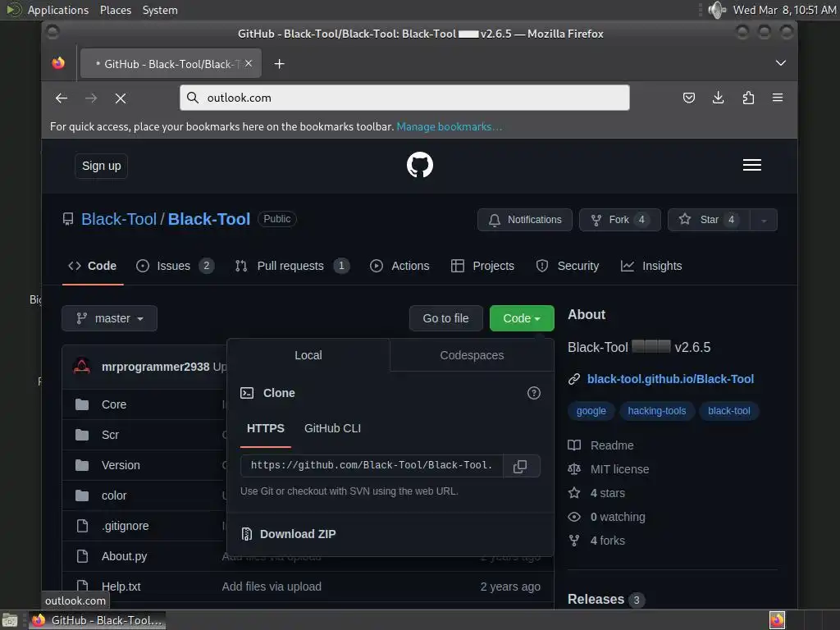Open the Applications menu in top panel
840x630 pixels.
pos(58,10)
